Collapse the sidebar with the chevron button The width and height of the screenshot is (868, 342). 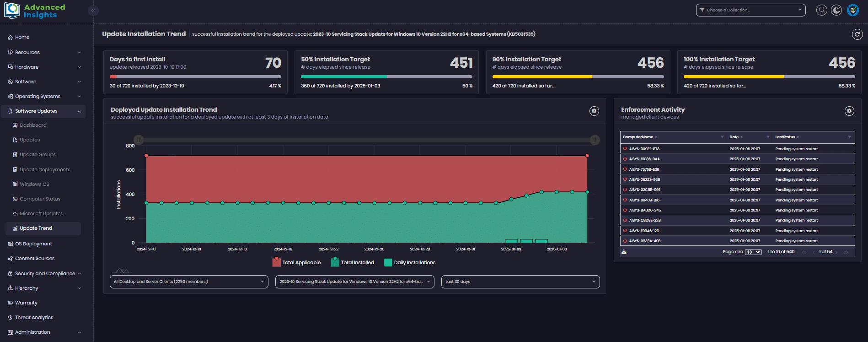click(93, 10)
